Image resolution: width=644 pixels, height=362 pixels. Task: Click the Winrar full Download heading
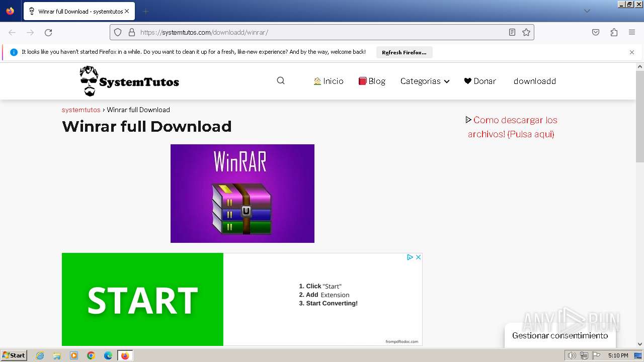pyautogui.click(x=147, y=126)
